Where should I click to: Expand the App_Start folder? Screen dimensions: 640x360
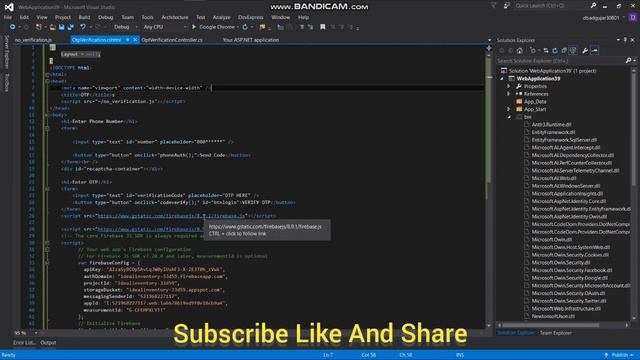click(509, 109)
